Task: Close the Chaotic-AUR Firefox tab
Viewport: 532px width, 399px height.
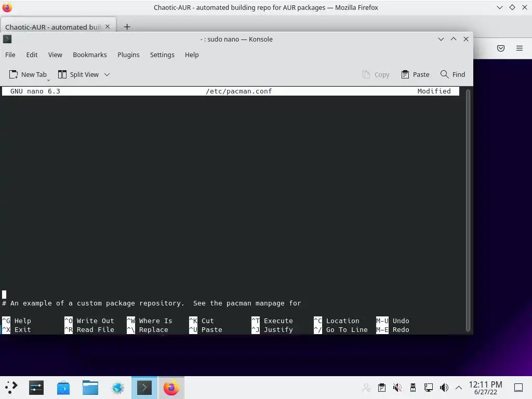Action: [x=108, y=26]
